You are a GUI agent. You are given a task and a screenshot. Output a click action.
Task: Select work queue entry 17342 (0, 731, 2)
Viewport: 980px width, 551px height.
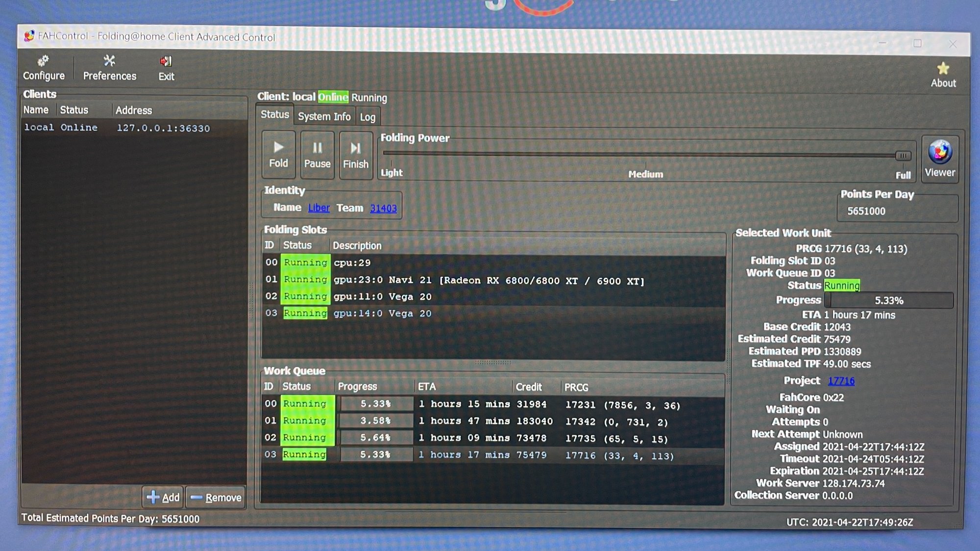pyautogui.click(x=493, y=421)
